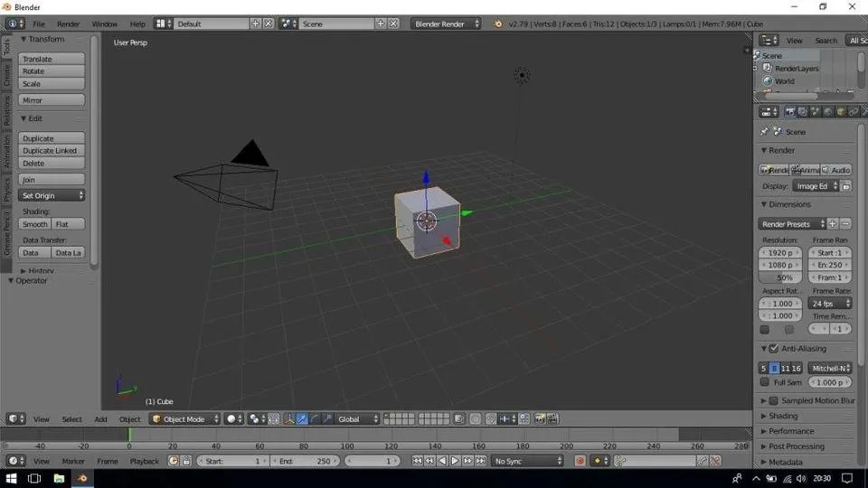The height and width of the screenshot is (488, 868).
Task: Click the OpenGL render animation clapper icon
Action: click(x=552, y=418)
